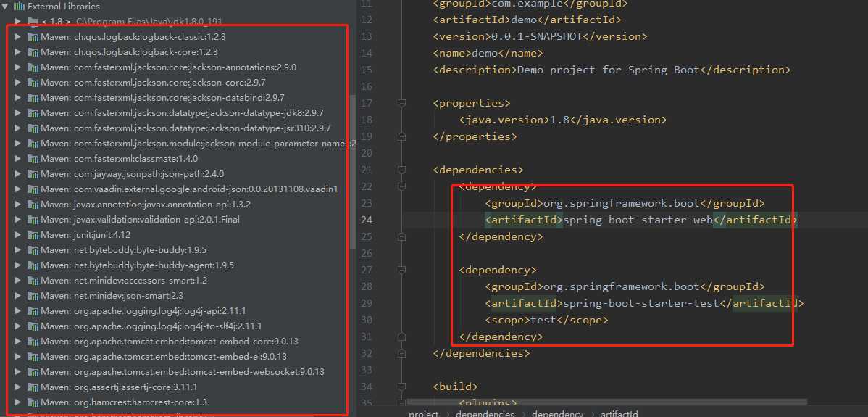Click library icon of javax.annotation-api:1.3.2
Screen dimensions: 868x417
pos(33,205)
